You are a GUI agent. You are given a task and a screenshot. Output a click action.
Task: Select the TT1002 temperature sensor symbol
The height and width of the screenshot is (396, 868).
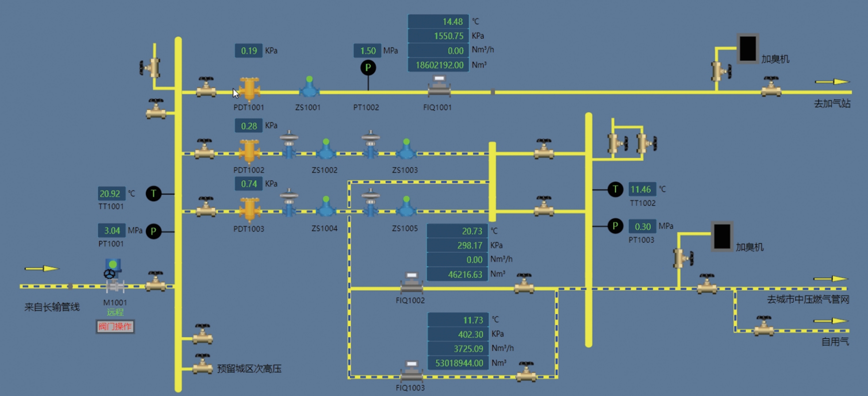click(x=615, y=189)
